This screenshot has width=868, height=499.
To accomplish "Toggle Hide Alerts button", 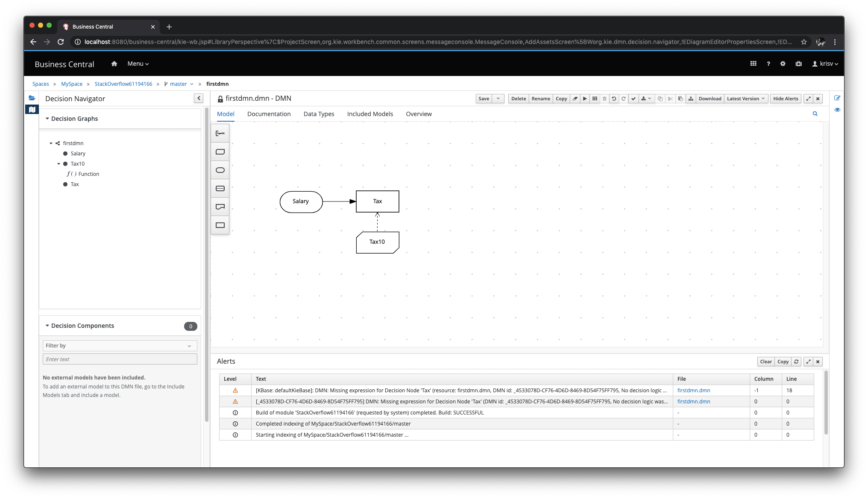I will point(785,99).
